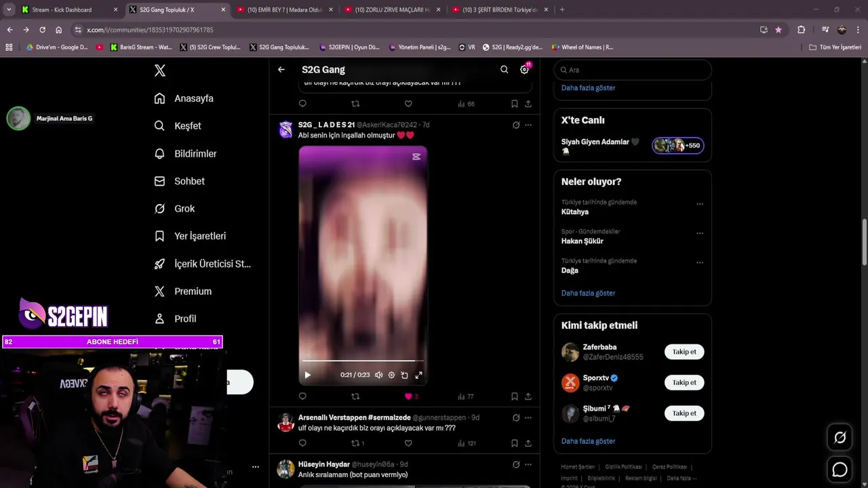Seek on the video progress bar

coord(363,361)
